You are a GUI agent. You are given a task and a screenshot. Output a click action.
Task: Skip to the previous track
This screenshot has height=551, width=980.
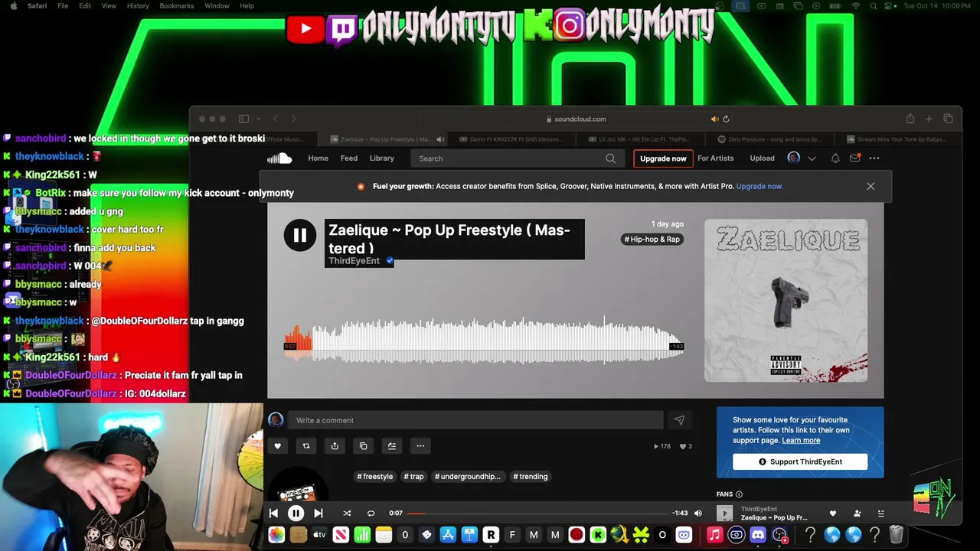(x=273, y=514)
